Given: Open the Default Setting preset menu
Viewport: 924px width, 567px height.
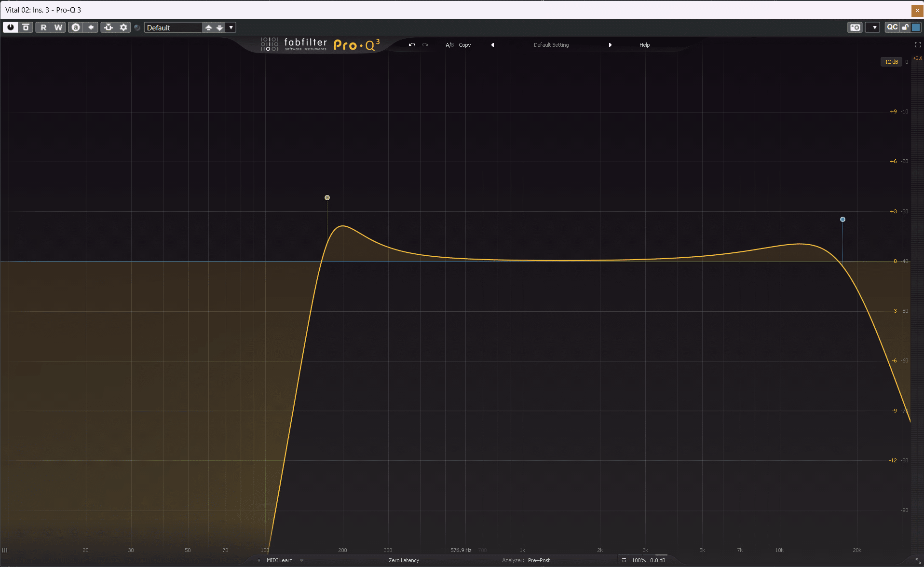Looking at the screenshot, I should click(551, 45).
